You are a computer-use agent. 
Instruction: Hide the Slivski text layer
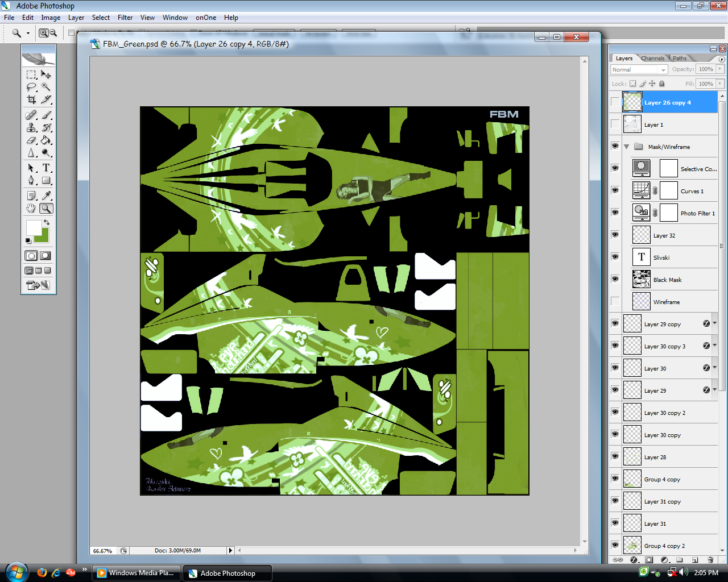[615, 257]
